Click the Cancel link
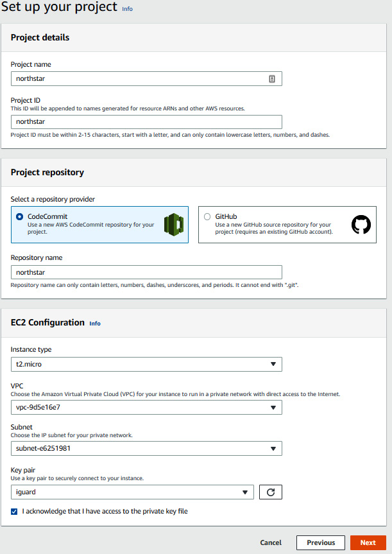392x554 pixels. point(271,542)
